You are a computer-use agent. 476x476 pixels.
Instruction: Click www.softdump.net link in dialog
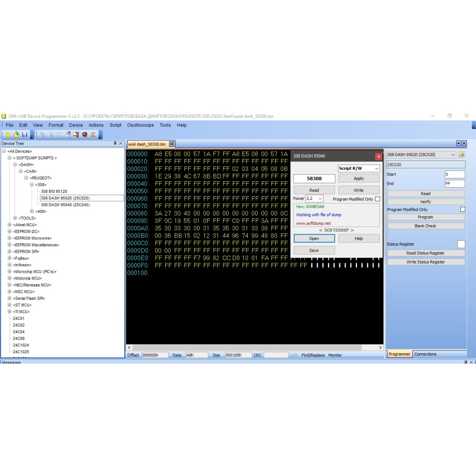(313, 223)
